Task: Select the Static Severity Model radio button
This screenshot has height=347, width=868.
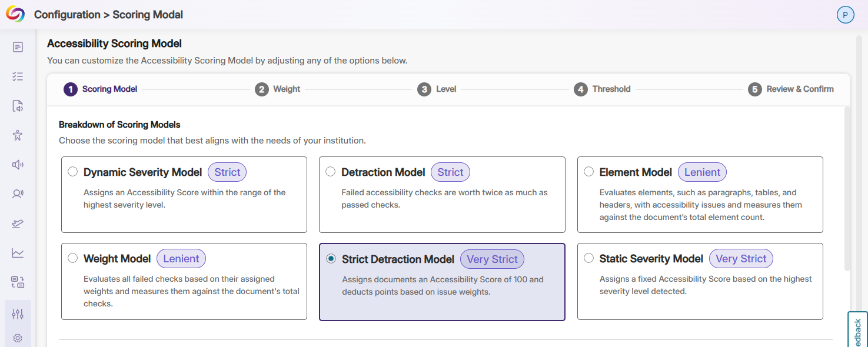Action: click(588, 258)
